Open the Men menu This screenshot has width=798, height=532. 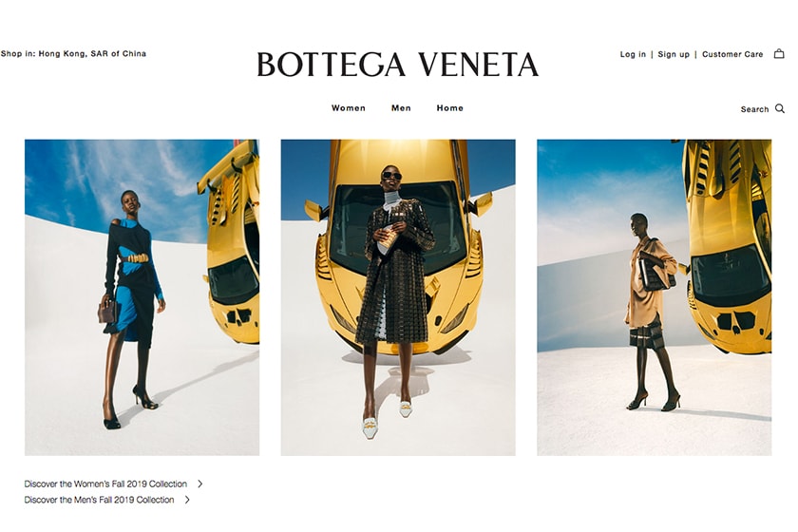pos(401,108)
